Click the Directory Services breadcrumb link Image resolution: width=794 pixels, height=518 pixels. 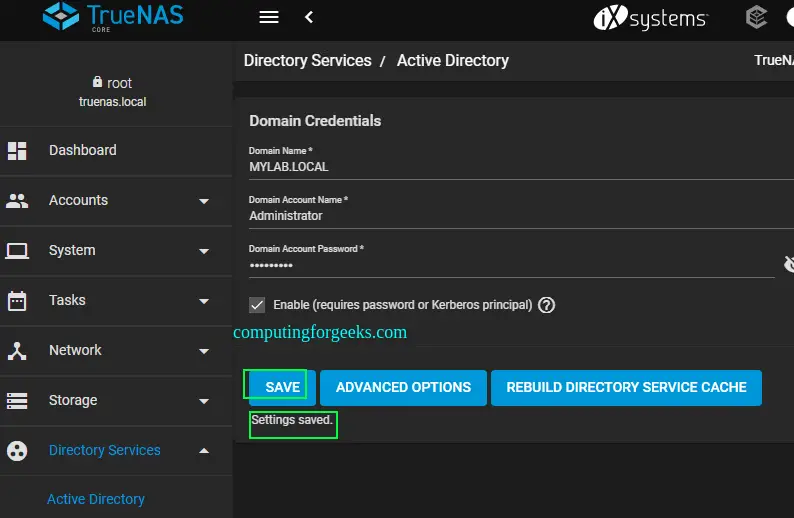point(307,61)
